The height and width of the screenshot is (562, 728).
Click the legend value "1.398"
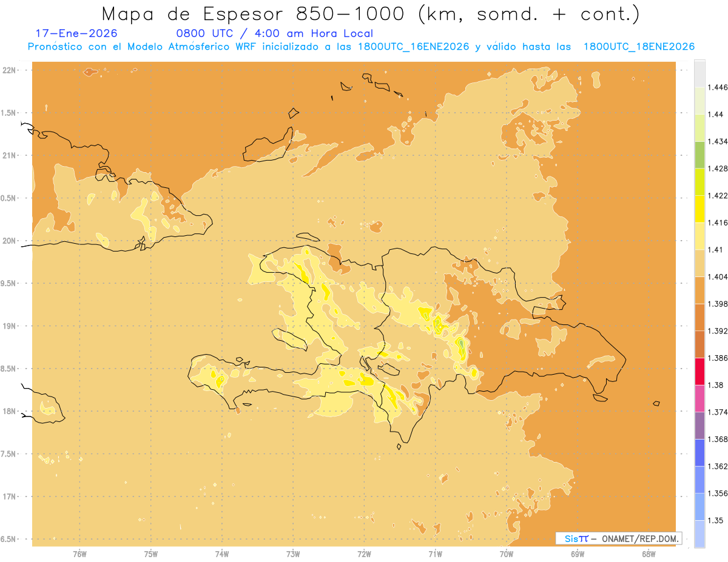[718, 304]
